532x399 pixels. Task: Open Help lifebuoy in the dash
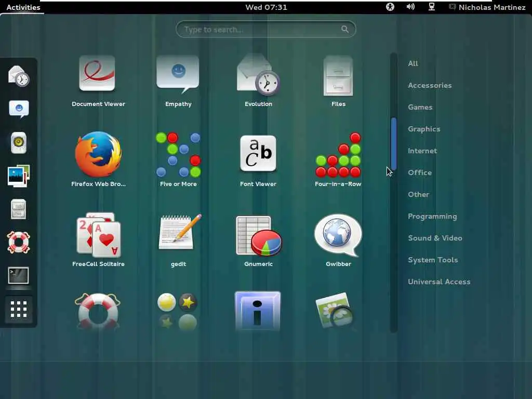pyautogui.click(x=18, y=242)
